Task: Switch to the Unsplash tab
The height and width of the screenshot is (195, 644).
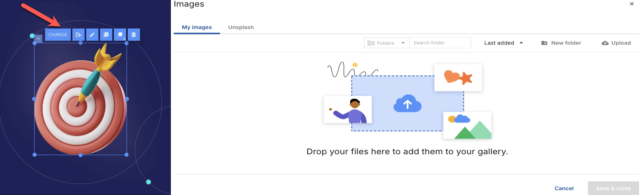Action: 241,27
